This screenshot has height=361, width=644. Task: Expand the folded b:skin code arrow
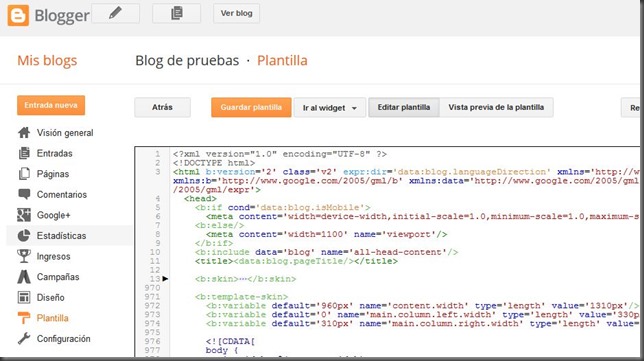pyautogui.click(x=165, y=278)
